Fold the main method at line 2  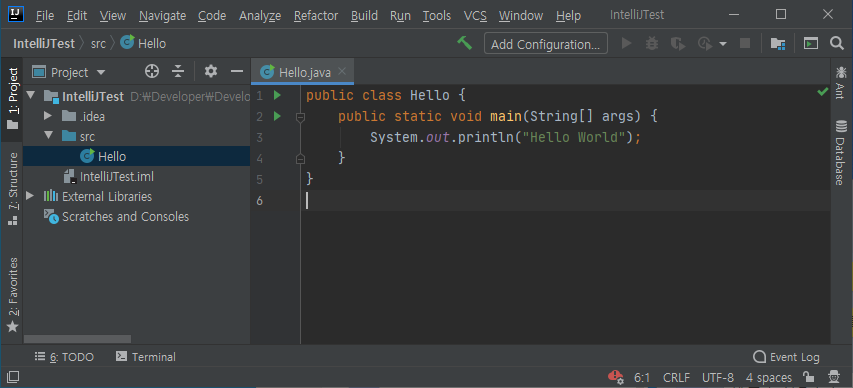click(300, 116)
